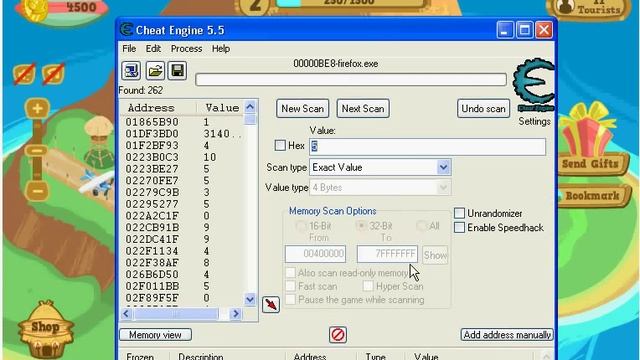Click the Value input field
640x360 pixels.
[427, 147]
